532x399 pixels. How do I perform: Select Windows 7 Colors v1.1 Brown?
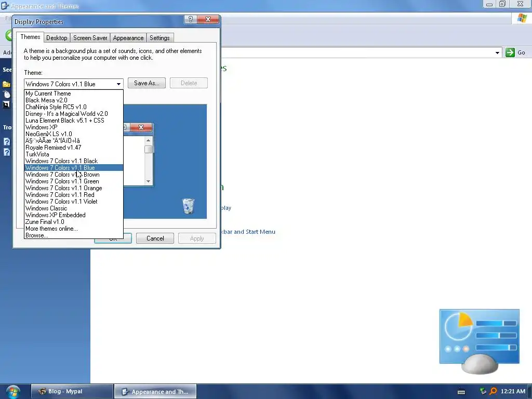pyautogui.click(x=74, y=175)
